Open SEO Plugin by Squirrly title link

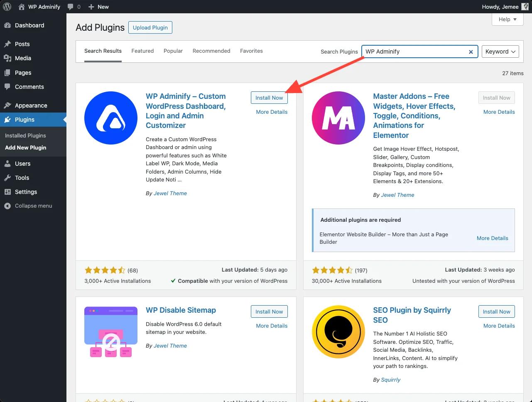[412, 315]
